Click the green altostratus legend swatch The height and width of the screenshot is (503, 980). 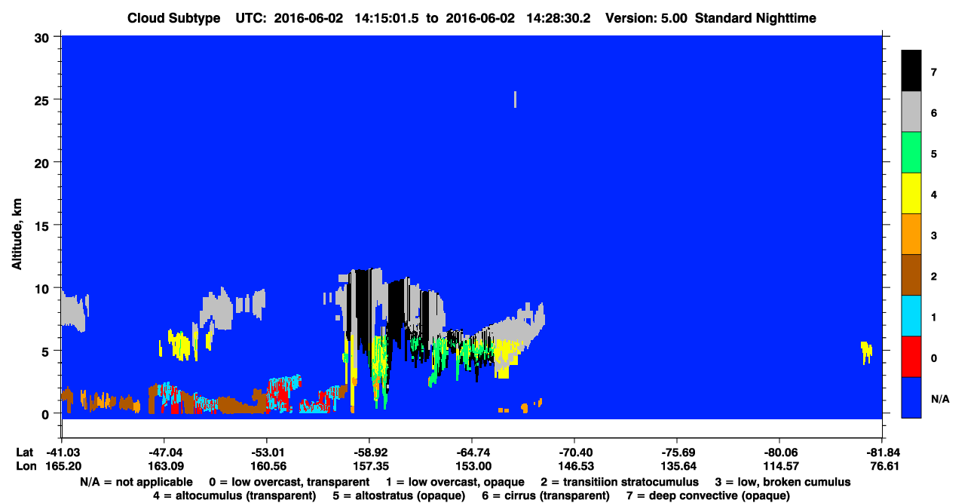click(911, 153)
